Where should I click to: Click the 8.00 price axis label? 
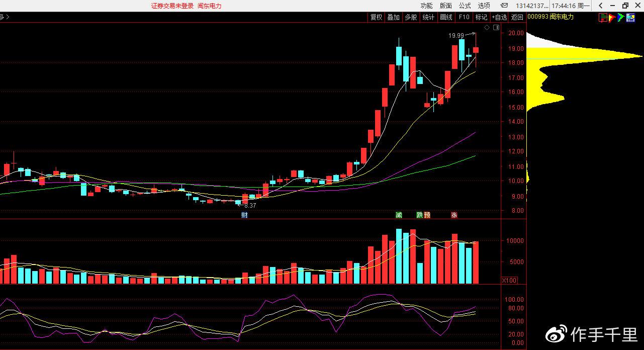pyautogui.click(x=518, y=210)
